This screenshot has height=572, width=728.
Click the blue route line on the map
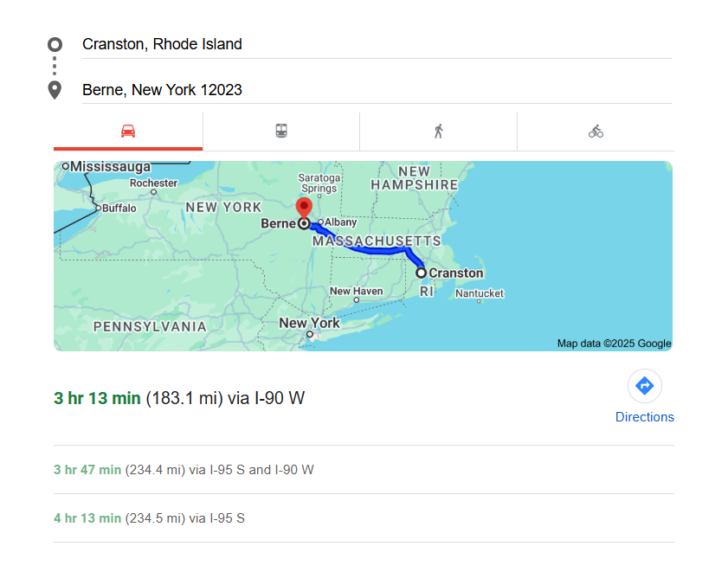[x=372, y=249]
